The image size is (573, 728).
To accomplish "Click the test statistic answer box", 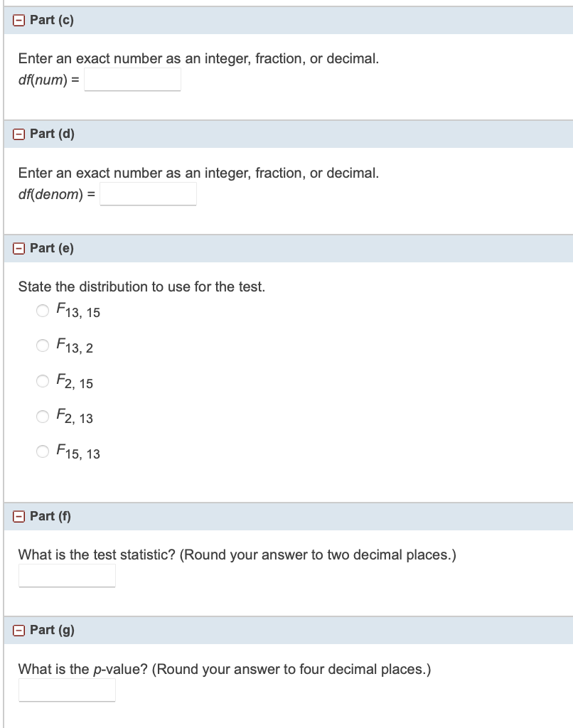I will coord(67,576).
